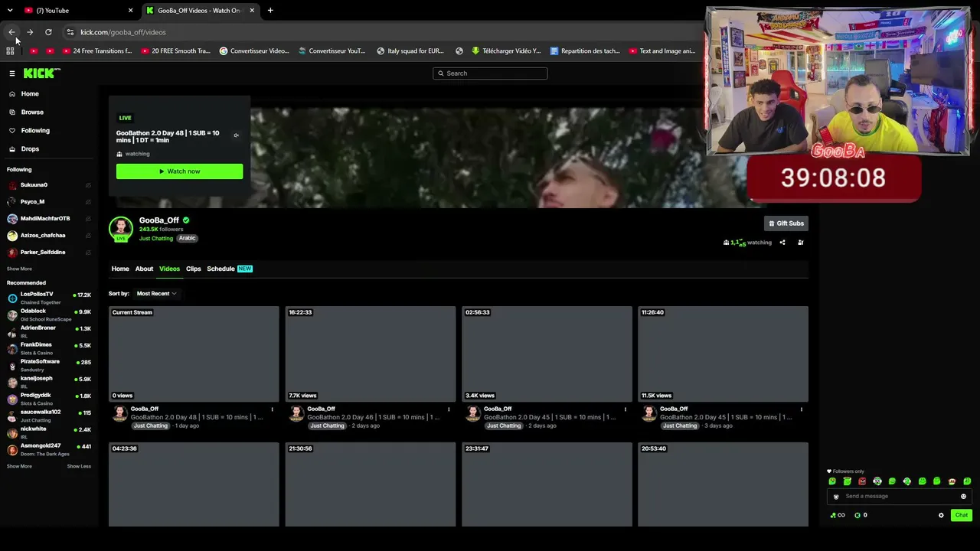Open Psyco_M followed channel

pyautogui.click(x=49, y=202)
